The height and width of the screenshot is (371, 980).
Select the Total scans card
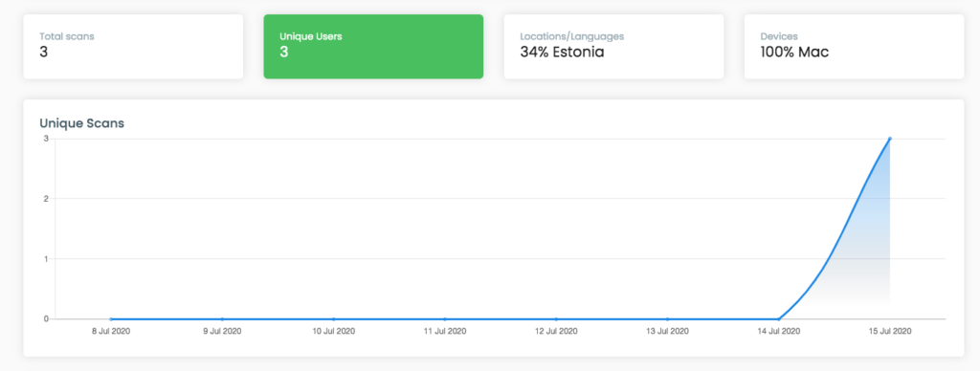[133, 47]
